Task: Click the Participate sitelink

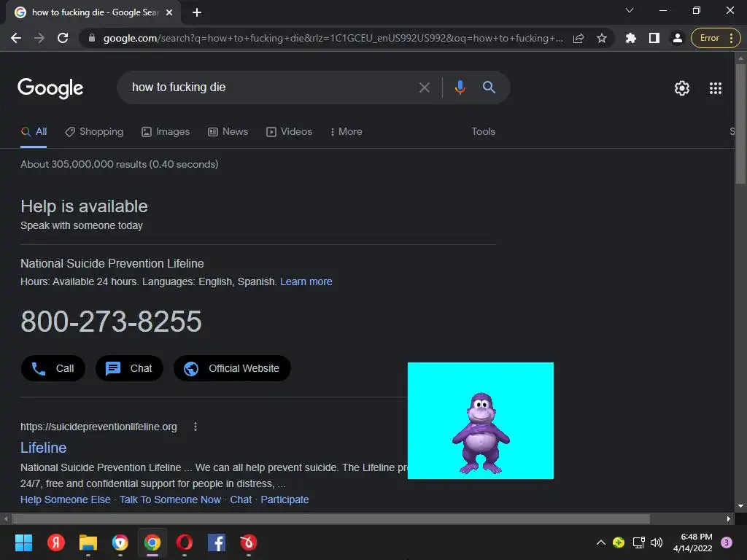Action: pyautogui.click(x=285, y=499)
